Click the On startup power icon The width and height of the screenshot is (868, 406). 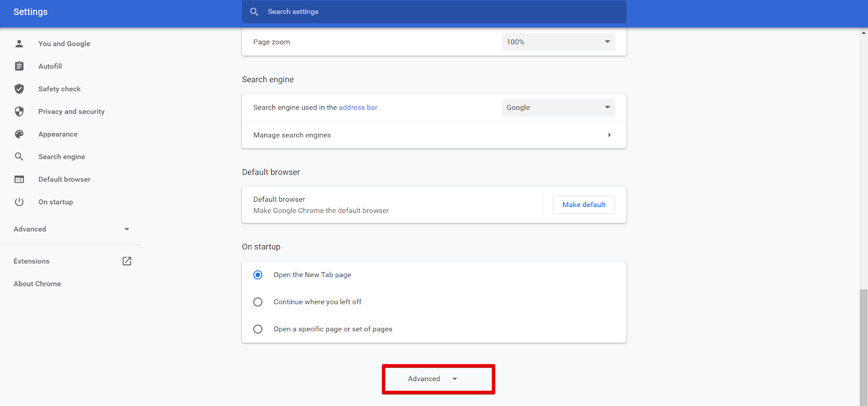point(19,202)
